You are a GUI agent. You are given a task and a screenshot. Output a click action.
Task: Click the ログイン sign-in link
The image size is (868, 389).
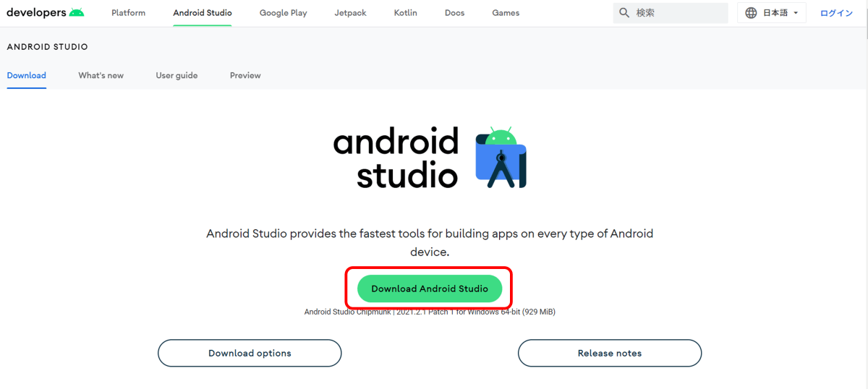(836, 13)
